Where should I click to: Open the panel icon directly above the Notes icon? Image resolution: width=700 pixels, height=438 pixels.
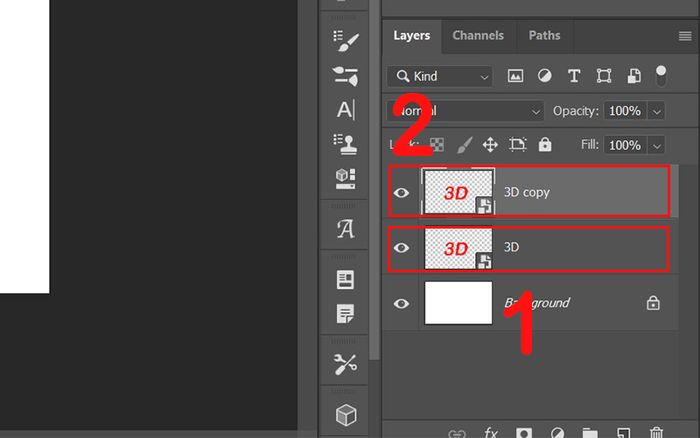pos(345,280)
